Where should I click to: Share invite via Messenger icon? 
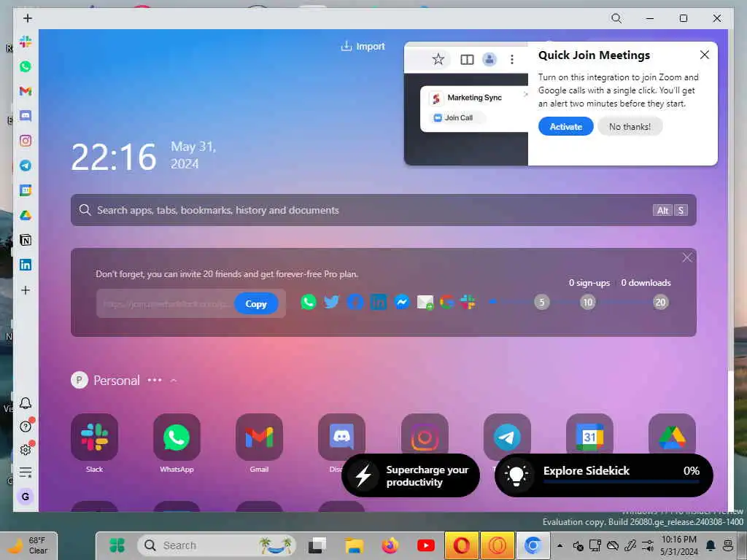402,302
